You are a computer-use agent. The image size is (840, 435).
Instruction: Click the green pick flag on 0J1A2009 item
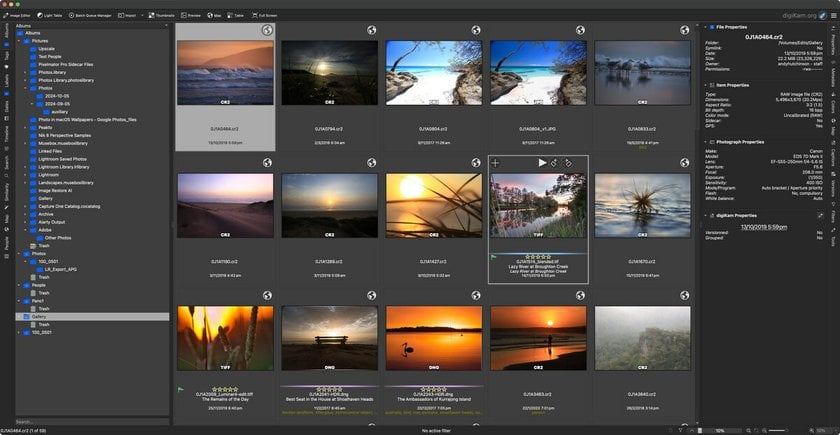coord(180,389)
